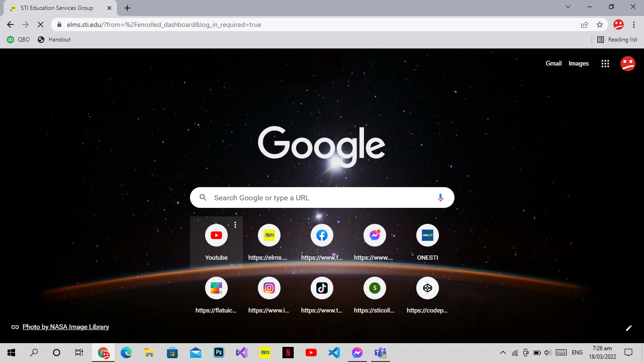The image size is (644, 362).
Task: Expand the tab search dropdown arrow
Action: click(568, 7)
